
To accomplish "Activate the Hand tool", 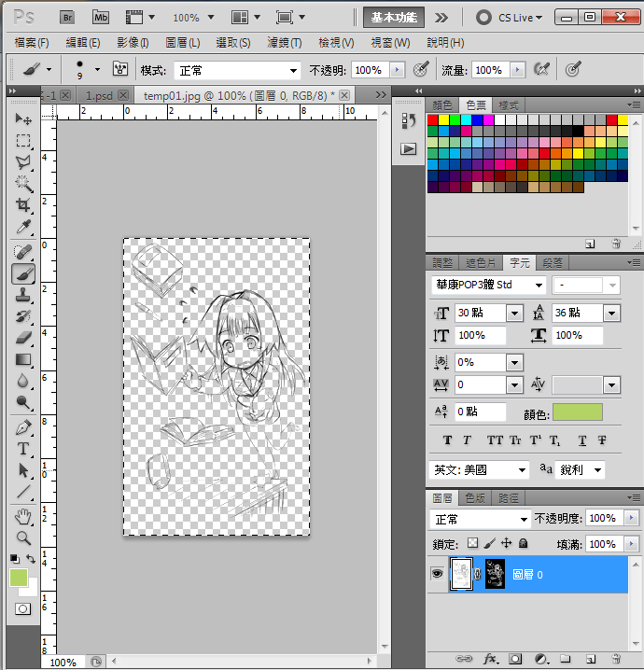I will pyautogui.click(x=23, y=516).
